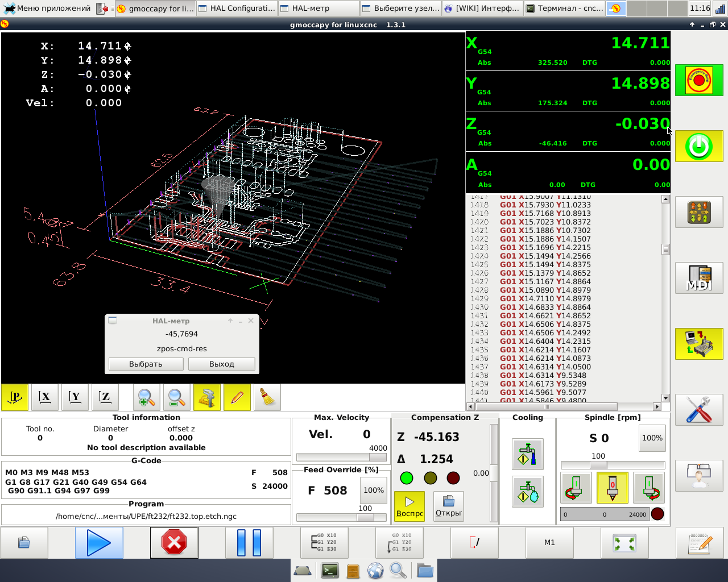Run the program with the blue play button
This screenshot has height=582, width=728.
99,543
